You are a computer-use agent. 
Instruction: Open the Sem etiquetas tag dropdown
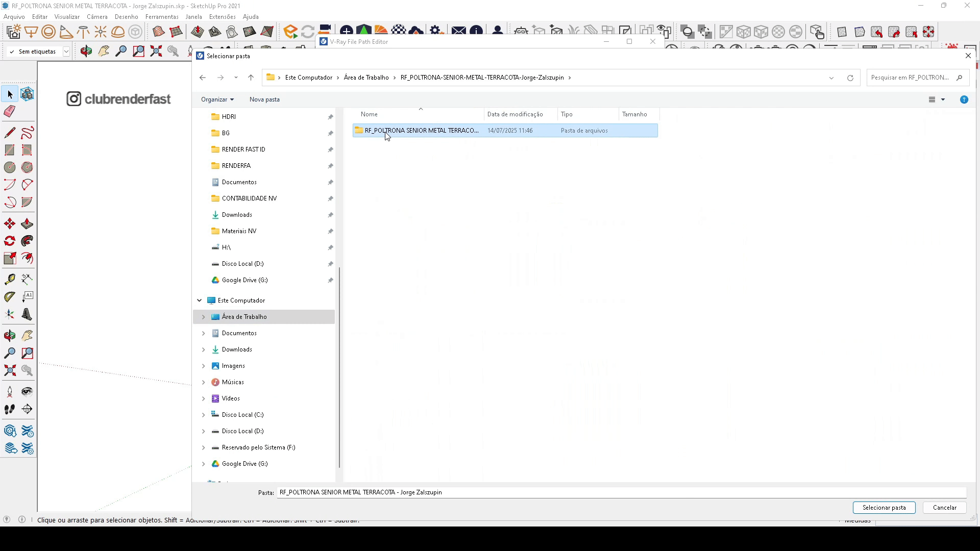pyautogui.click(x=66, y=52)
